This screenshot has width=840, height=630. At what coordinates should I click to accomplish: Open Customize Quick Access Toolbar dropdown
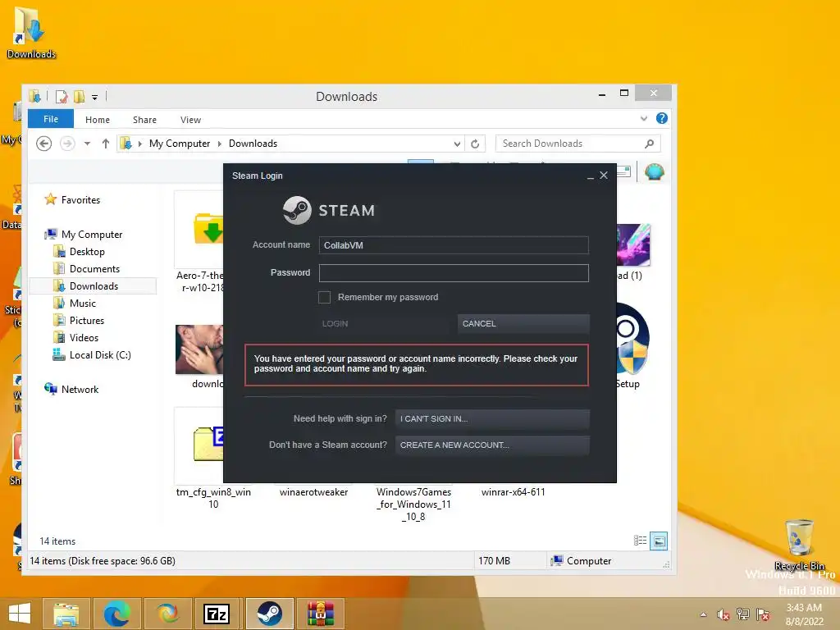[x=95, y=97]
